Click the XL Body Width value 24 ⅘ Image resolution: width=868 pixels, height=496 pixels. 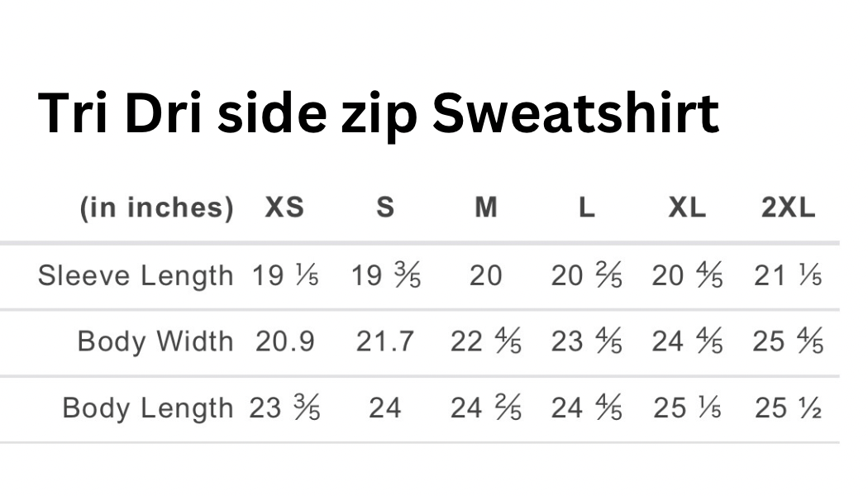pos(687,341)
